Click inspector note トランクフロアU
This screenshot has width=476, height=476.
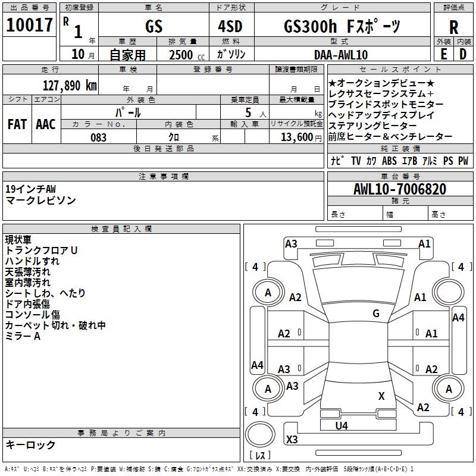pyautogui.click(x=41, y=250)
